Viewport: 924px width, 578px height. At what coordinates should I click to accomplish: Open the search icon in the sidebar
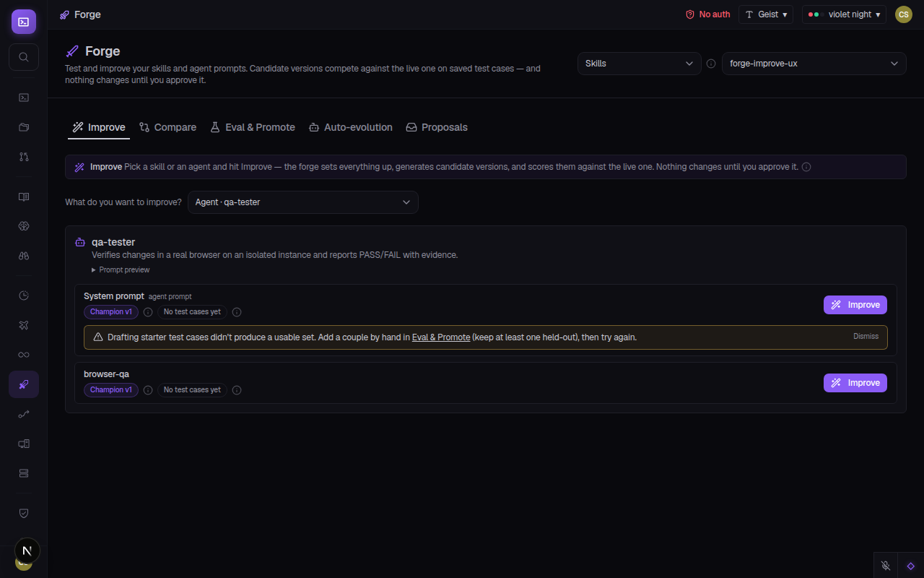(x=24, y=57)
